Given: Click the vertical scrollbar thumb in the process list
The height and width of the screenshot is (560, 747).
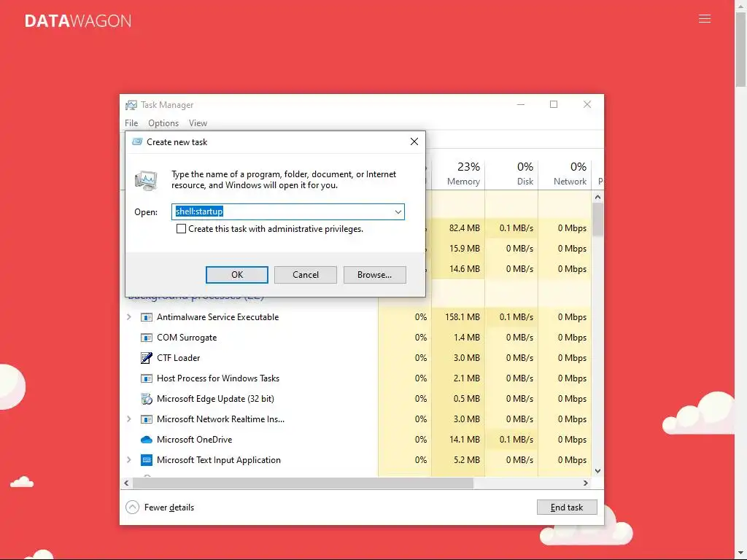Looking at the screenshot, I should tap(597, 219).
